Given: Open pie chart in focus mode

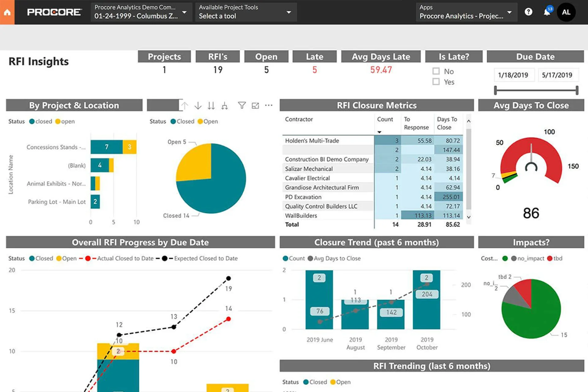Looking at the screenshot, I should pos(255,106).
